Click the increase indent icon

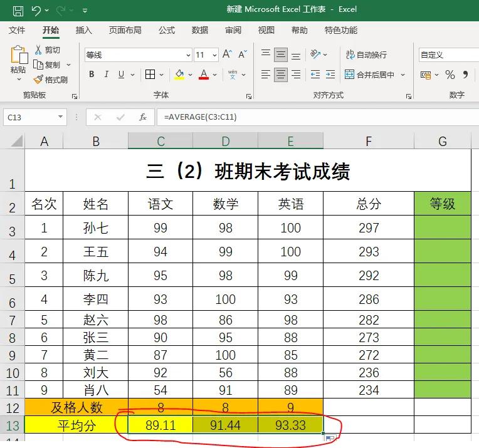pos(330,74)
